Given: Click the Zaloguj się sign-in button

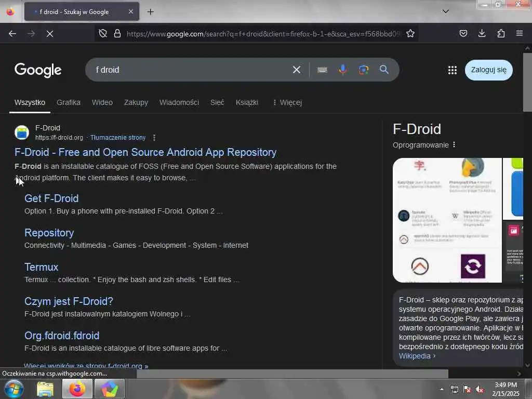Looking at the screenshot, I should 488,70.
